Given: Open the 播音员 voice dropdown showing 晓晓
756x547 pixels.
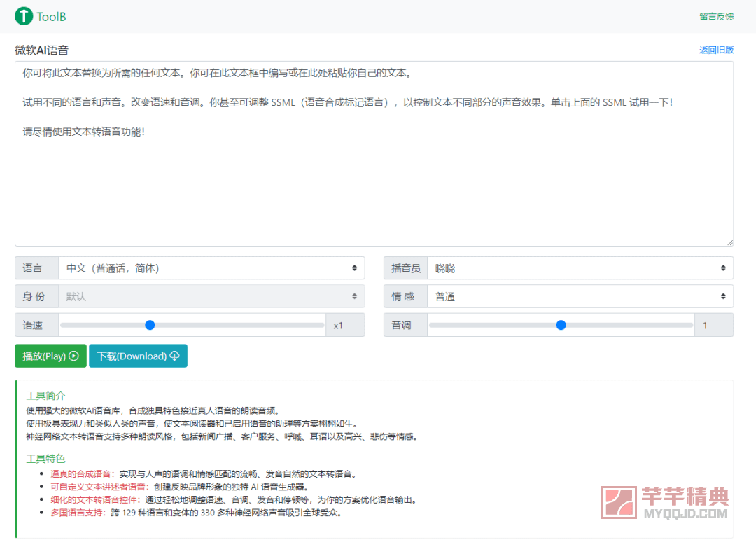Looking at the screenshot, I should coord(580,268).
